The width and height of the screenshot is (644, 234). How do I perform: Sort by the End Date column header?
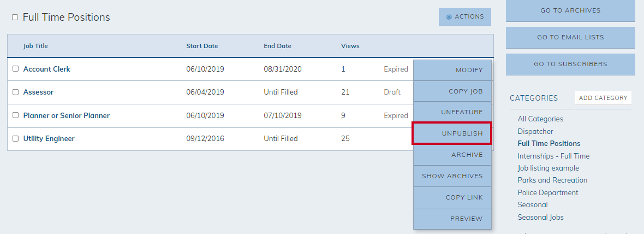[278, 46]
